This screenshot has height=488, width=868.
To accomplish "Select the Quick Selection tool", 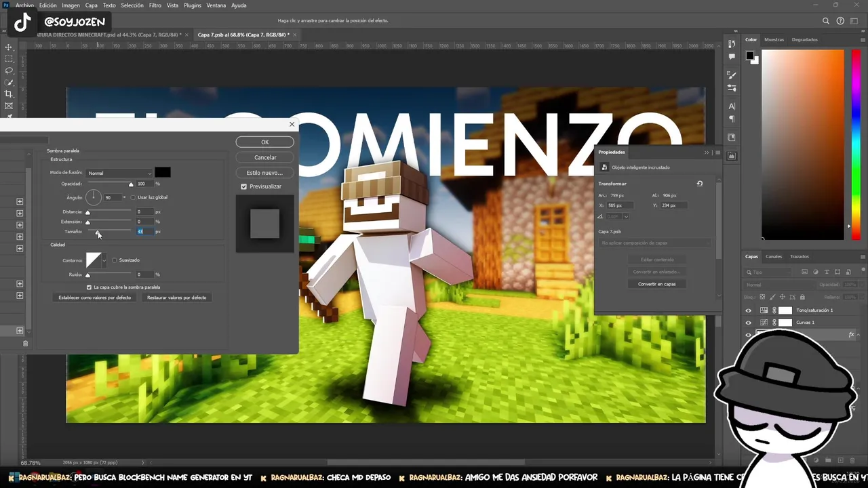I will coord(9,82).
